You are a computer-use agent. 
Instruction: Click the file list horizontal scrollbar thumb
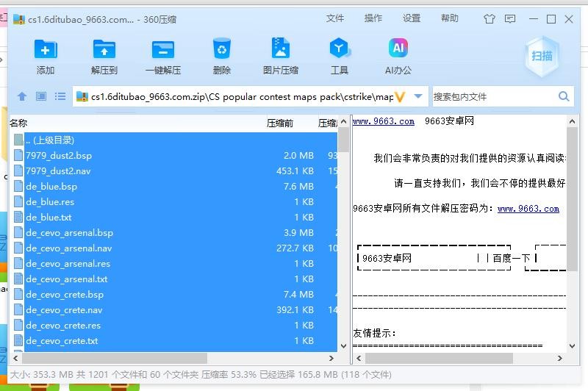point(115,358)
